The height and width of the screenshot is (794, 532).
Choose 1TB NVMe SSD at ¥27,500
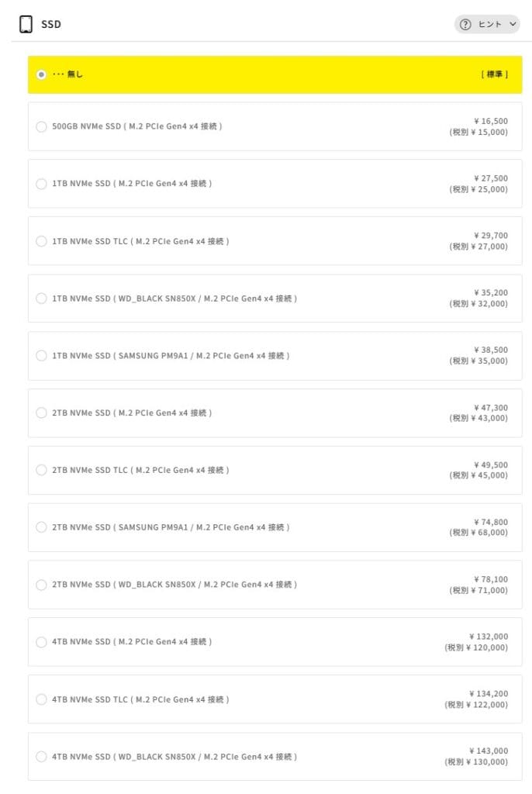(x=42, y=184)
